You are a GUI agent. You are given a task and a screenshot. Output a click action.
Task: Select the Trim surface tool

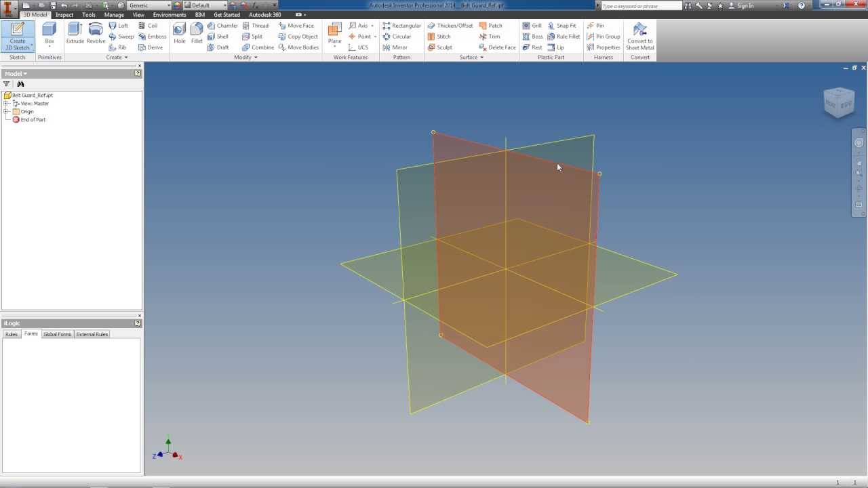click(490, 37)
